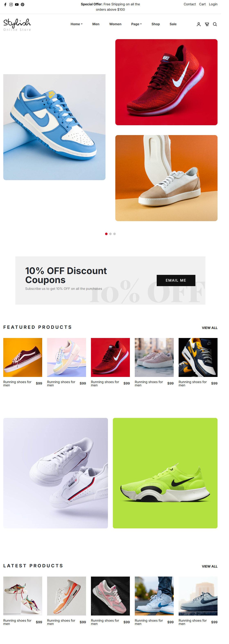
Task: Click the user account icon
Action: [x=198, y=24]
